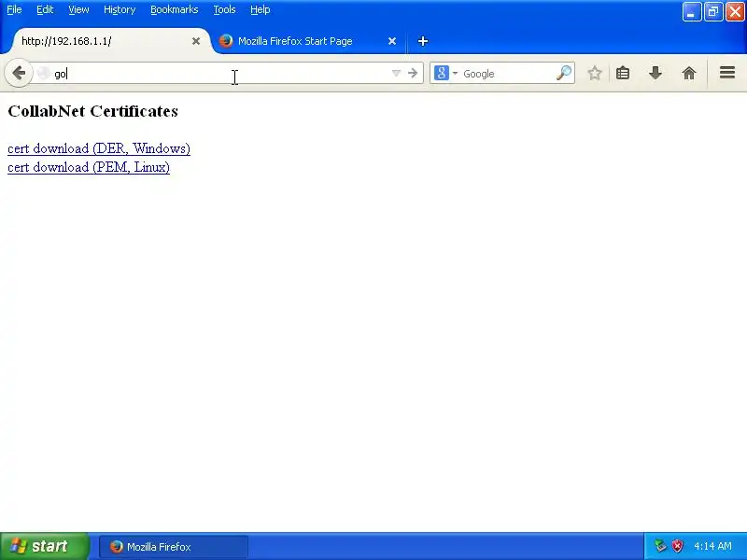Minimize the Firefox window
Image resolution: width=747 pixels, height=560 pixels.
pyautogui.click(x=691, y=12)
